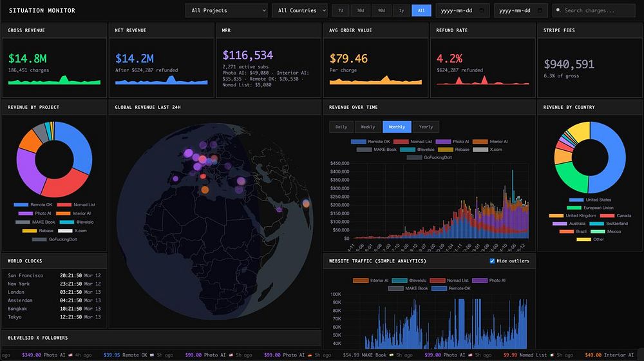Uncheck the Hide outliers checkbox
This screenshot has width=644, height=361.
tap(492, 260)
